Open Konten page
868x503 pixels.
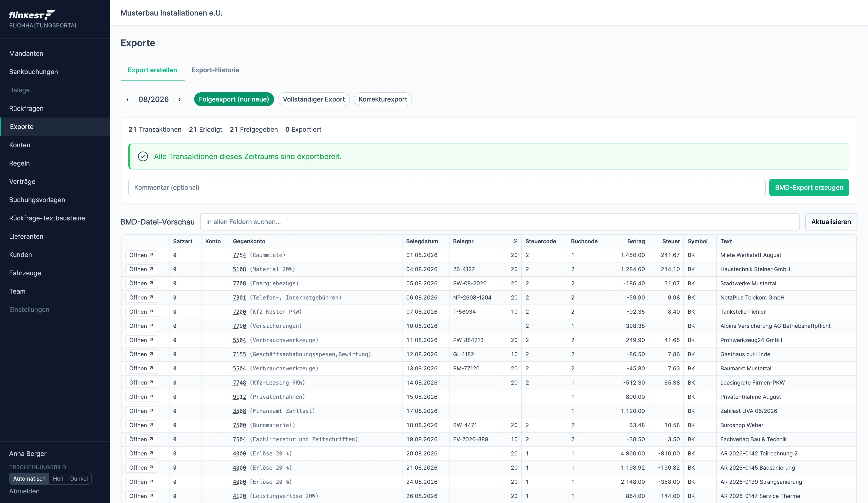[x=55, y=145]
